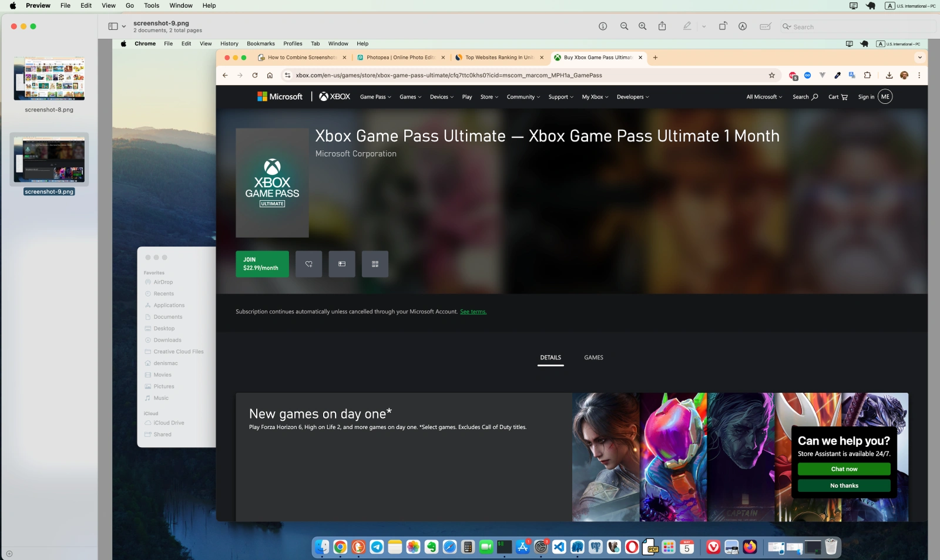
Task: Open the Trash in the Dock
Action: 831,547
